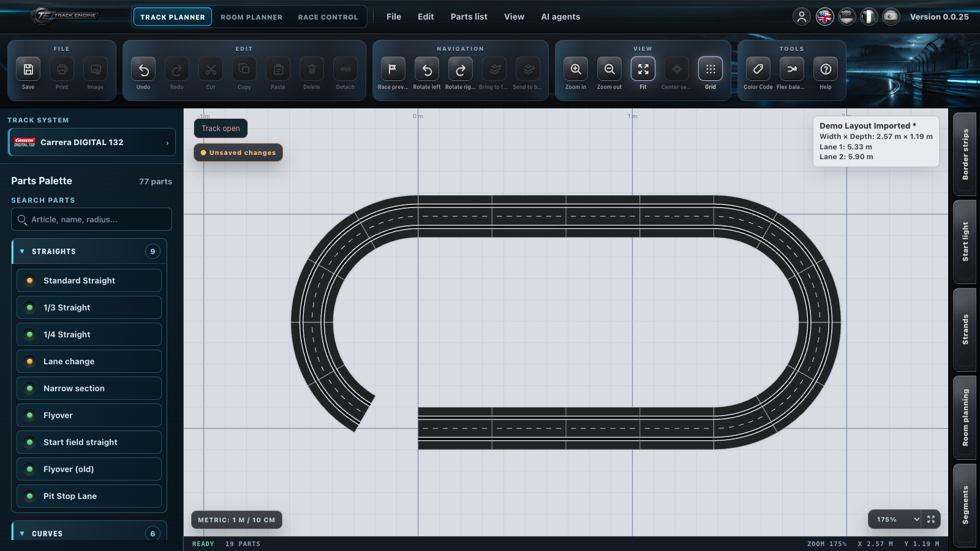Screen dimensions: 980x551
Task: Open the Color Code tool
Action: click(x=758, y=69)
